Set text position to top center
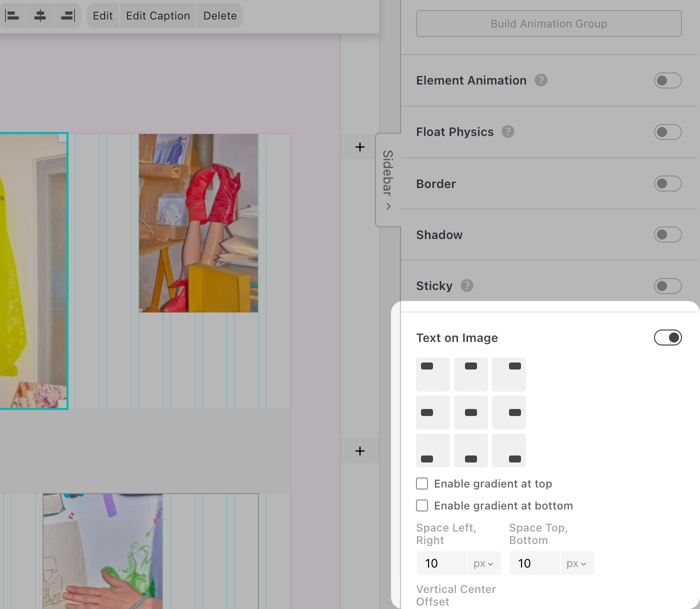700x609 pixels. click(x=470, y=374)
